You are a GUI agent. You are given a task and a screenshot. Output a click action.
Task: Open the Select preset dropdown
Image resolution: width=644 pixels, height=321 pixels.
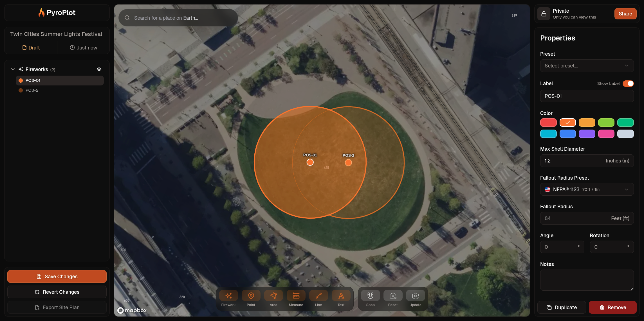587,66
